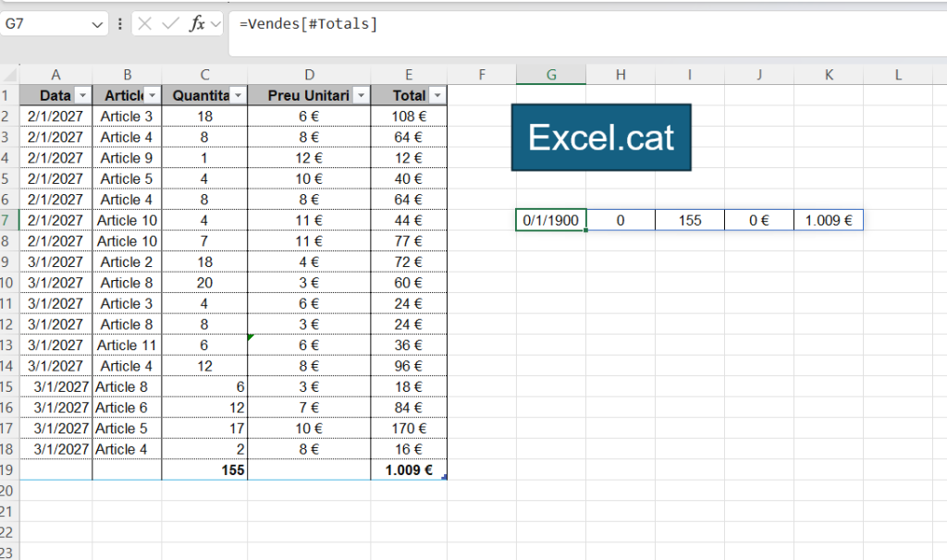Open the Preu Unitari filter dropdown
947x560 pixels.
pos(361,95)
